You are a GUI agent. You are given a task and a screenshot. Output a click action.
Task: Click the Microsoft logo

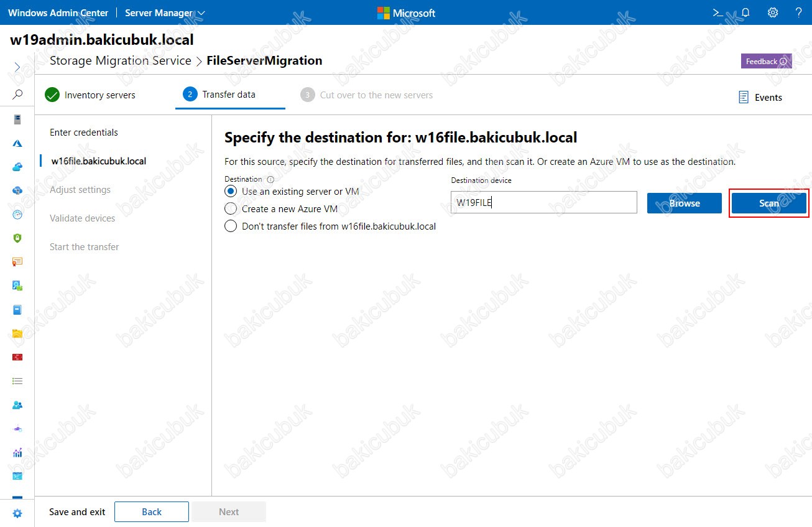click(406, 13)
